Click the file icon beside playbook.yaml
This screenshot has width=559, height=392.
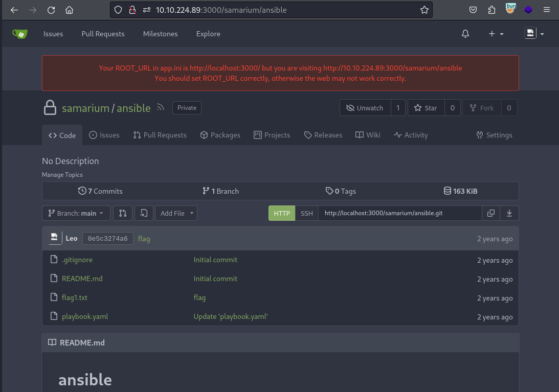54,316
